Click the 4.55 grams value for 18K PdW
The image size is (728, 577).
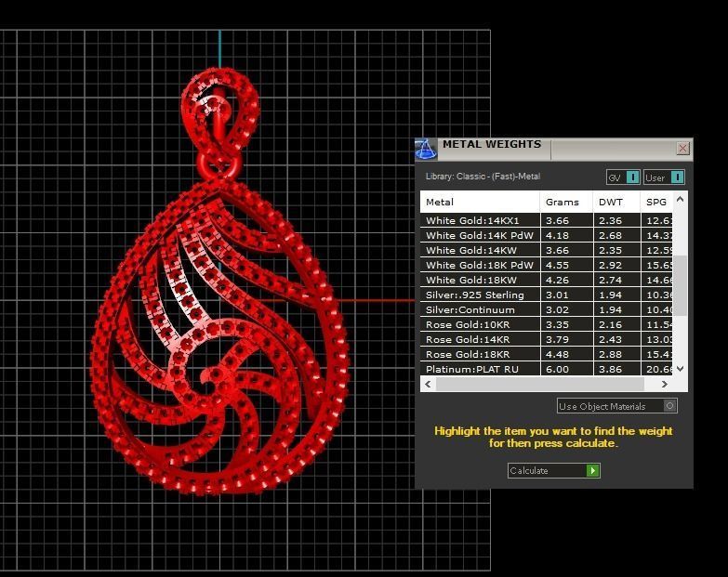coord(557,266)
